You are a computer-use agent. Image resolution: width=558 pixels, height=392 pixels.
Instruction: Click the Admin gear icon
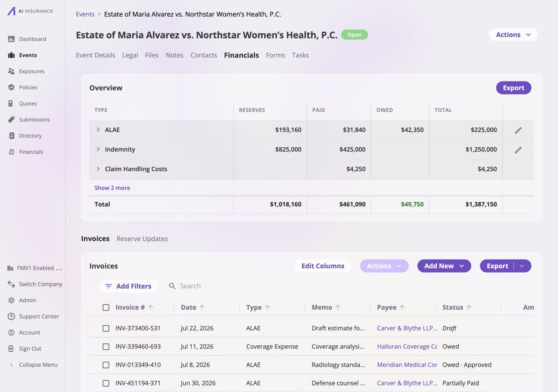pyautogui.click(x=11, y=301)
